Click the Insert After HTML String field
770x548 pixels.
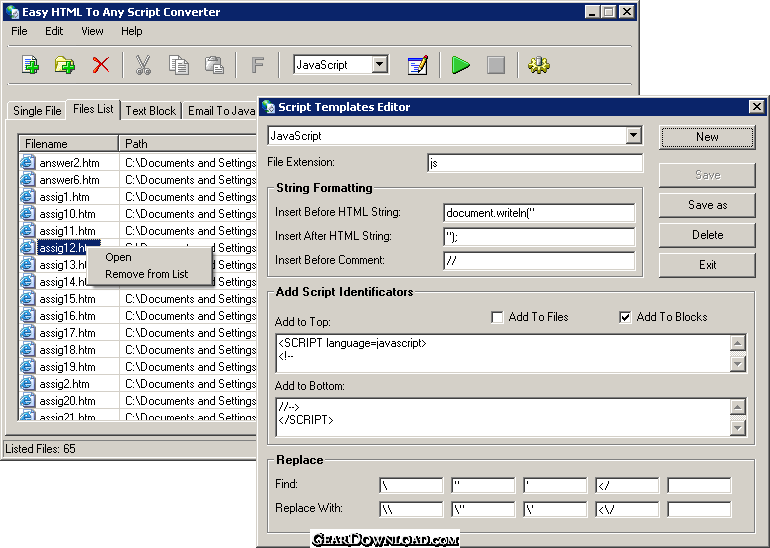539,237
